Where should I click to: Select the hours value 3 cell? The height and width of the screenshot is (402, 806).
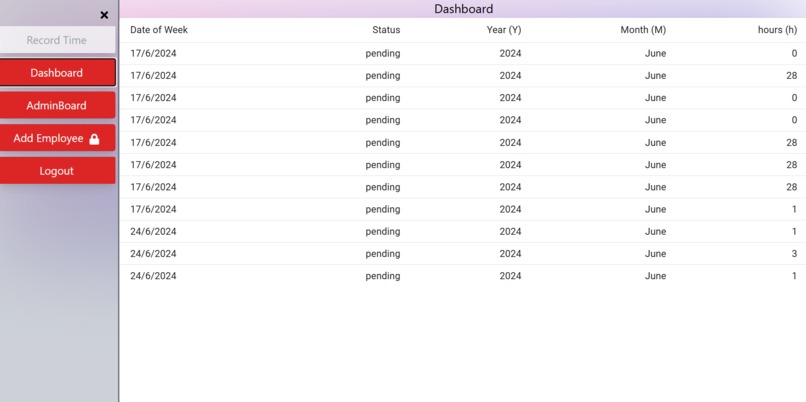tap(794, 253)
